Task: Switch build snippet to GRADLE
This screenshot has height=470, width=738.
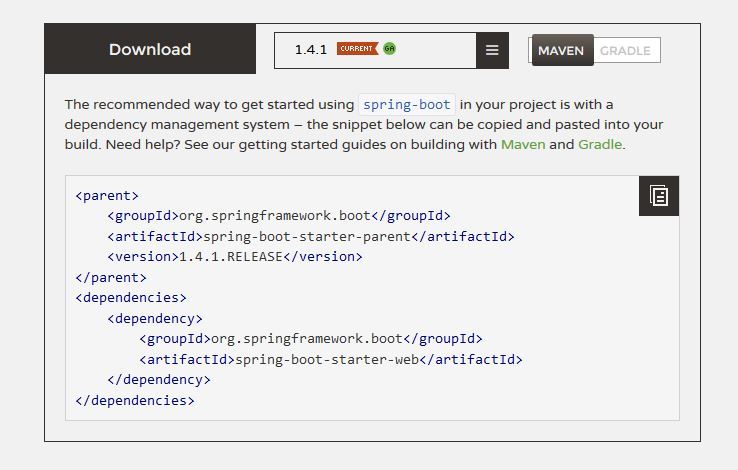Action: [625, 51]
